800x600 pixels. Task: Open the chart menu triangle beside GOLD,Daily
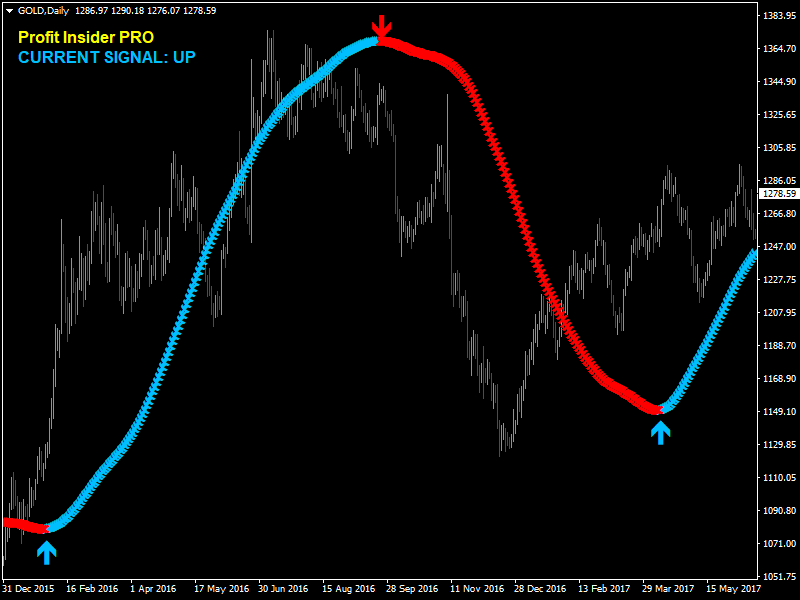point(9,11)
